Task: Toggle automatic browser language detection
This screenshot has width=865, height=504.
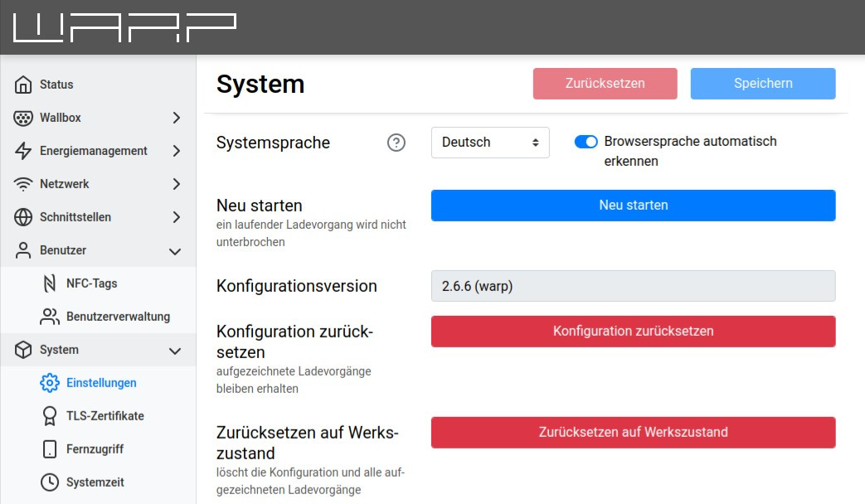Action: (x=586, y=142)
